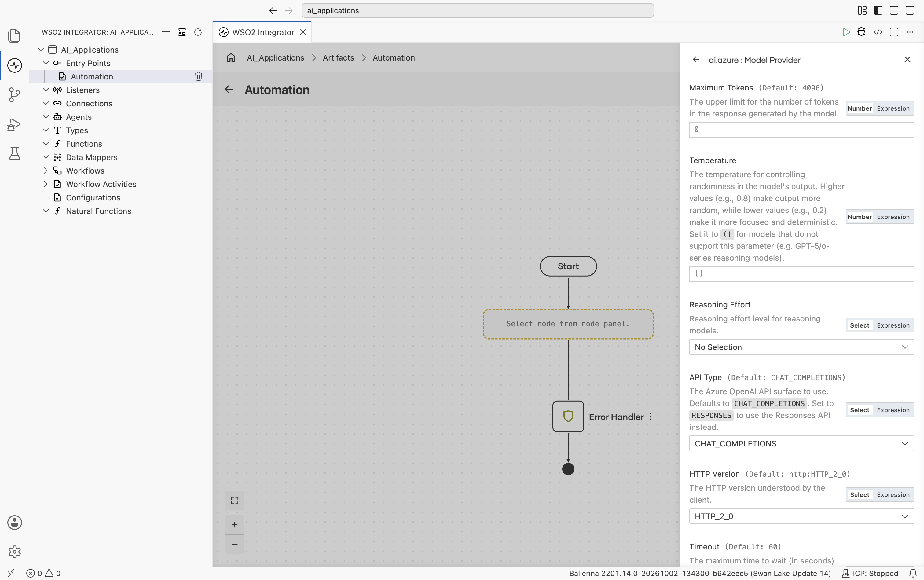This screenshot has width=924, height=580.
Task: Open the Manage settings gear icon
Action: point(15,552)
